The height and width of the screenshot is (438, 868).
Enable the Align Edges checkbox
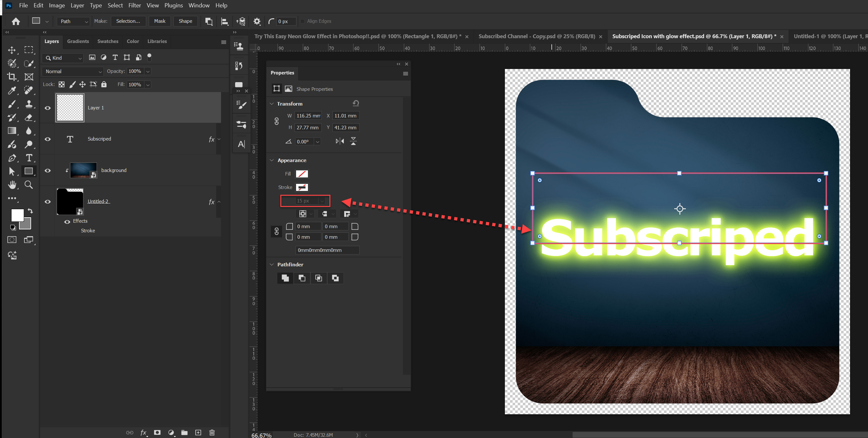point(303,21)
